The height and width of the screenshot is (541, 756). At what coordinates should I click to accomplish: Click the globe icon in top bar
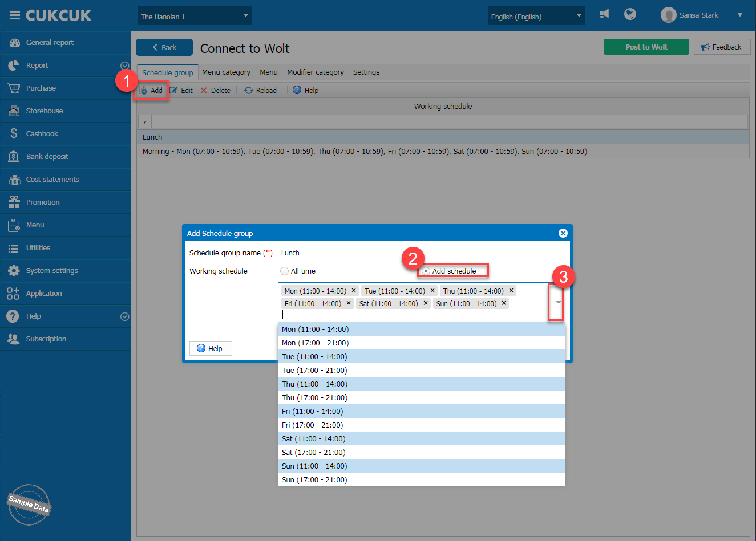[x=630, y=14]
